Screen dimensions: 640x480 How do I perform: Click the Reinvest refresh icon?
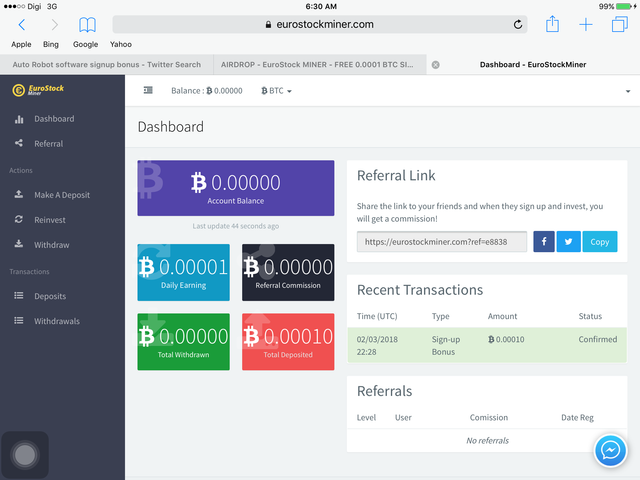(x=19, y=220)
